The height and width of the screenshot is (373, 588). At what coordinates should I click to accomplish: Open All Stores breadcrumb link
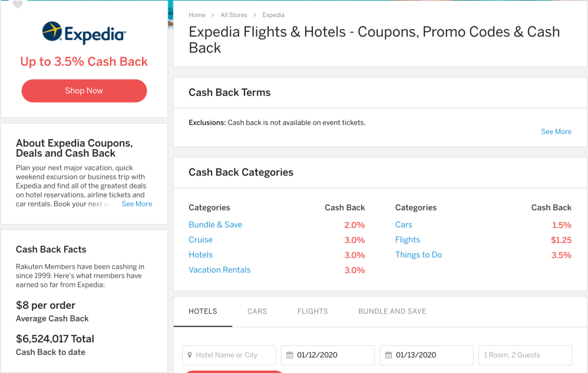233,15
